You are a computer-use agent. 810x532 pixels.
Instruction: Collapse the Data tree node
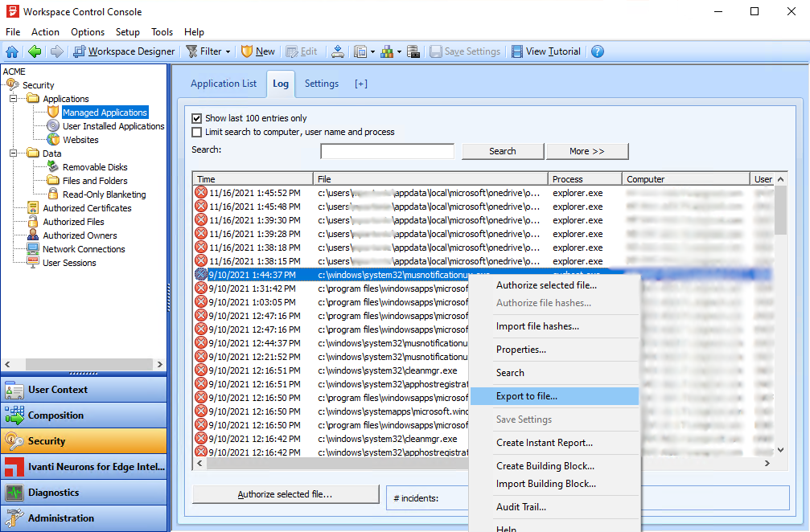pos(14,153)
